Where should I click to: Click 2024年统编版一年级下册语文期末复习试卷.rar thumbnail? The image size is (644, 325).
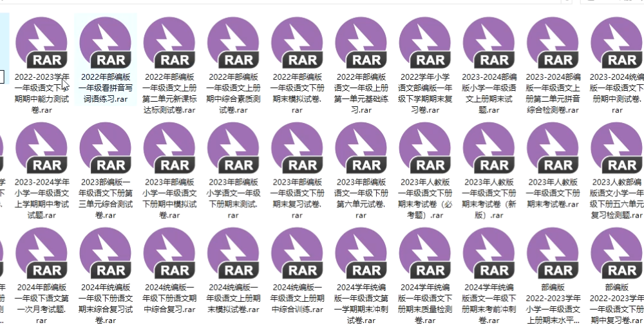click(x=105, y=254)
